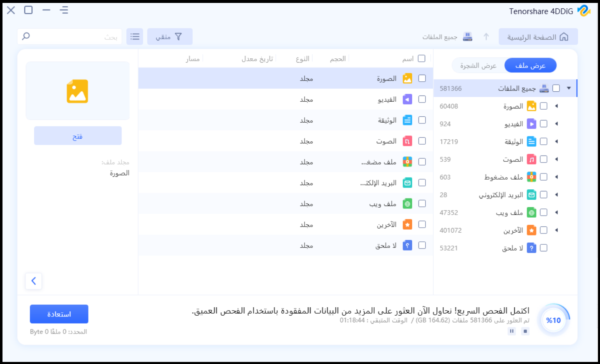Click the up arrow navigation icon
This screenshot has width=600, height=364.
tap(486, 37)
